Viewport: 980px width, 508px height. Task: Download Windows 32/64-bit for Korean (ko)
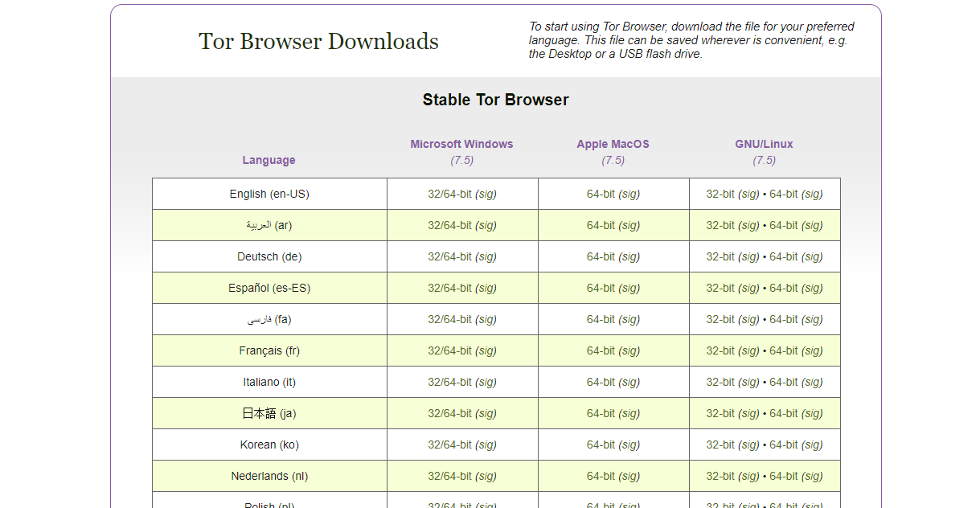click(449, 444)
